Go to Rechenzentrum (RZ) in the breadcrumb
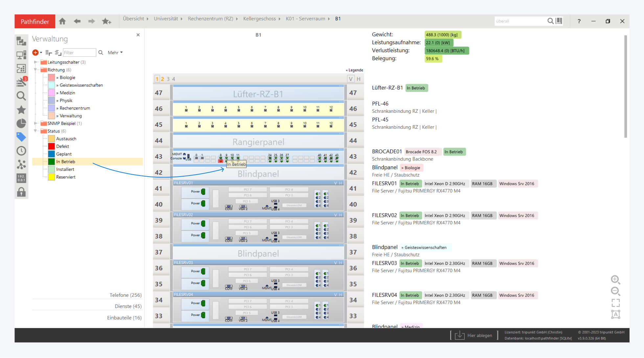This screenshot has width=644, height=358. click(210, 19)
